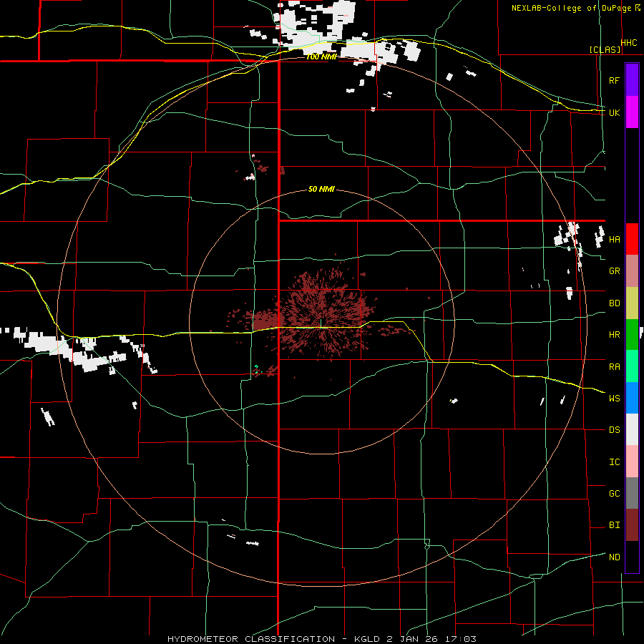Screen dimensions: 644x644
Task: Click the DS legend label
Action: [614, 429]
